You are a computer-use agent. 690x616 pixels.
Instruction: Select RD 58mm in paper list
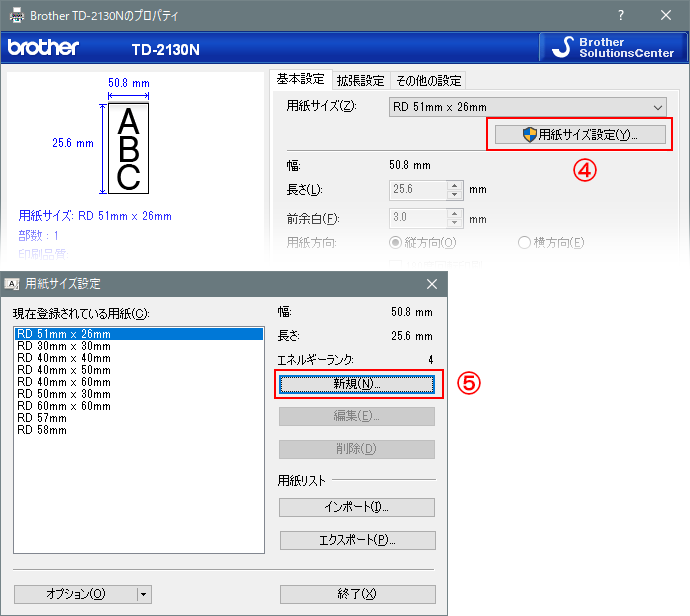(139, 430)
